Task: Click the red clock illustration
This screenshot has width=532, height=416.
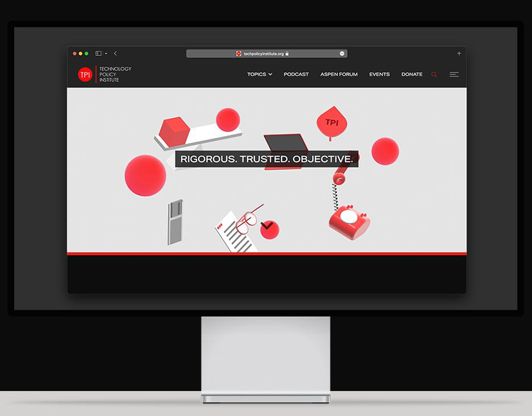Action: pyautogui.click(x=270, y=229)
